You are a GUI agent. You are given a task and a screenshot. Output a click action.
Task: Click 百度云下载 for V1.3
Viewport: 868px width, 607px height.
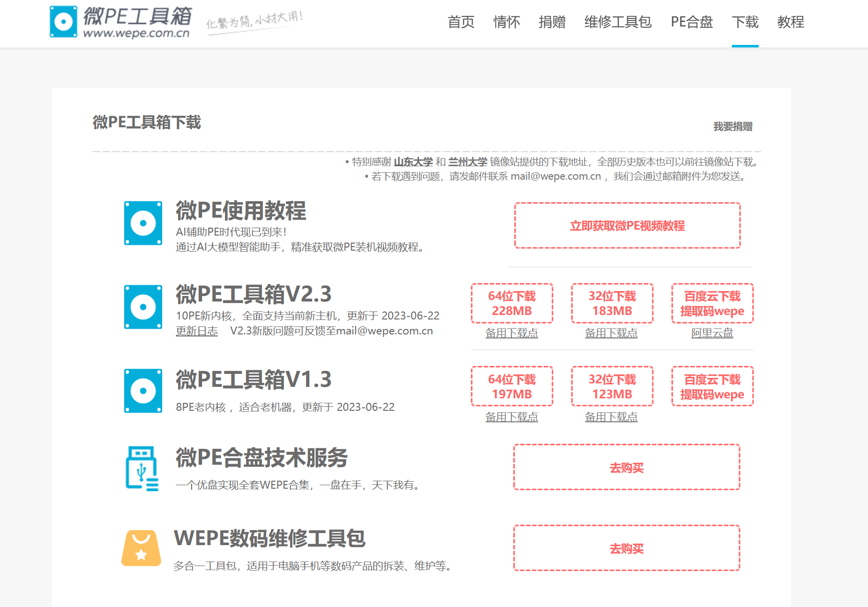tap(712, 387)
